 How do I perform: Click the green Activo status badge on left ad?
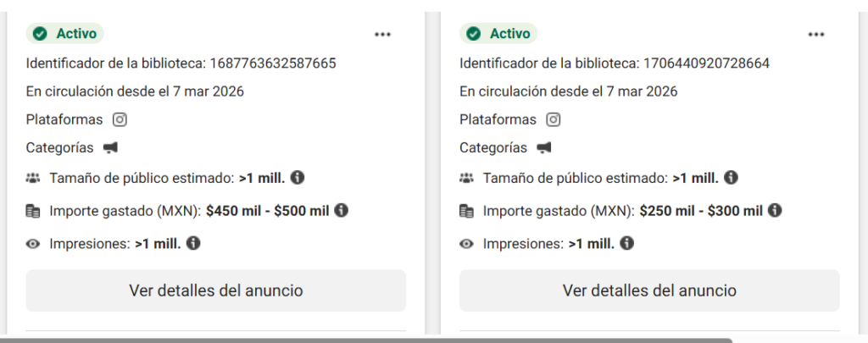(65, 34)
